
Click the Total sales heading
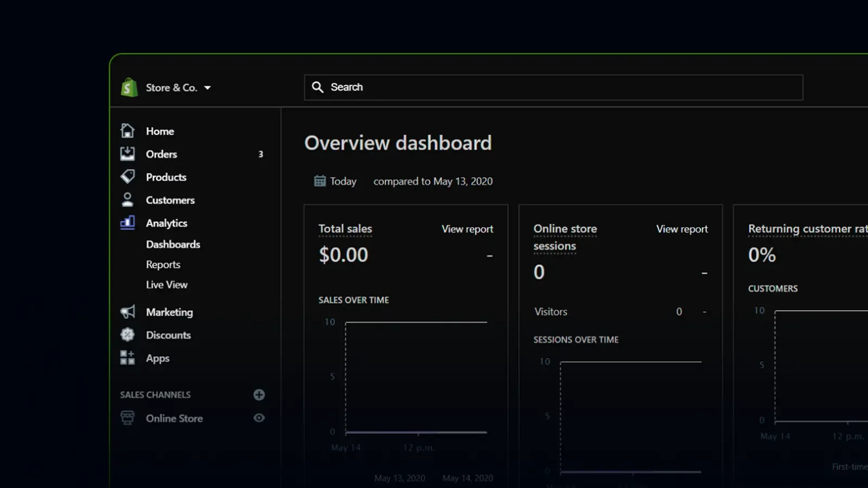tap(345, 229)
